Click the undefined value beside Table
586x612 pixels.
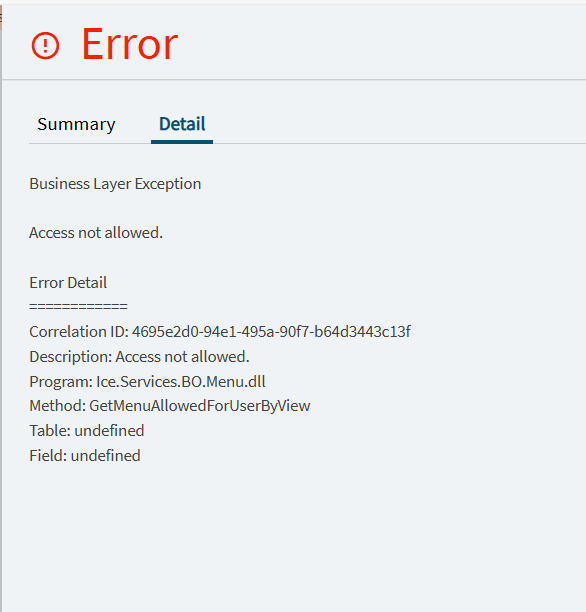tap(109, 431)
